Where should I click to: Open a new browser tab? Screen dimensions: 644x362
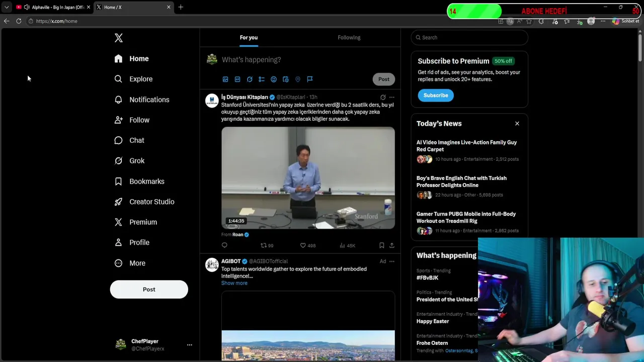coord(181,7)
